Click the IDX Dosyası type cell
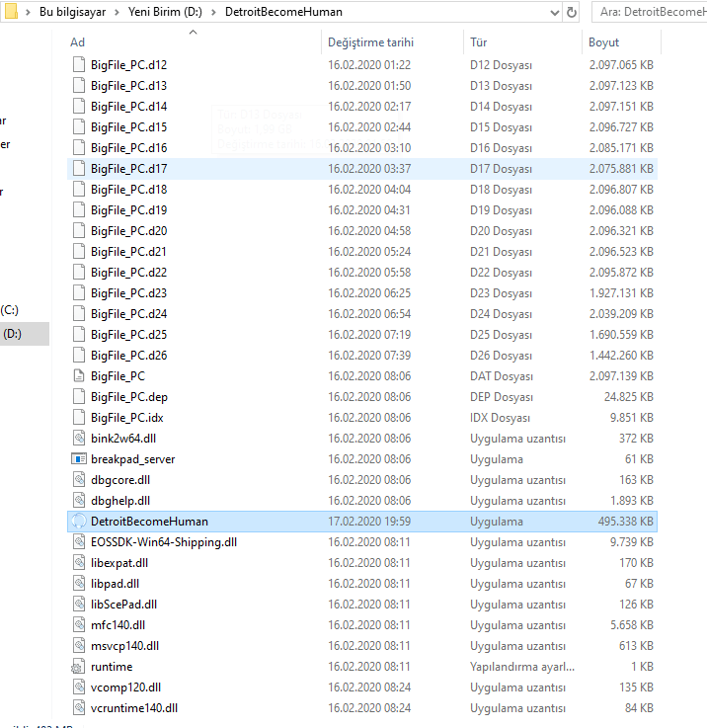 (x=500, y=418)
